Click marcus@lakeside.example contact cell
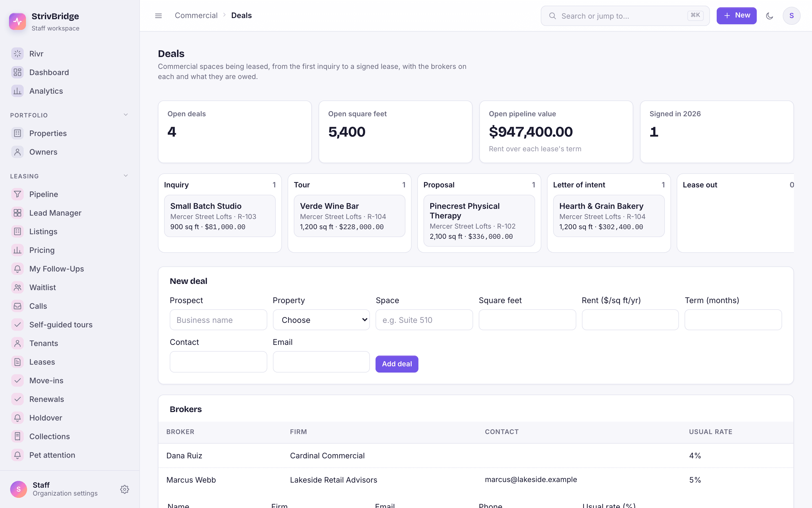 (531, 479)
